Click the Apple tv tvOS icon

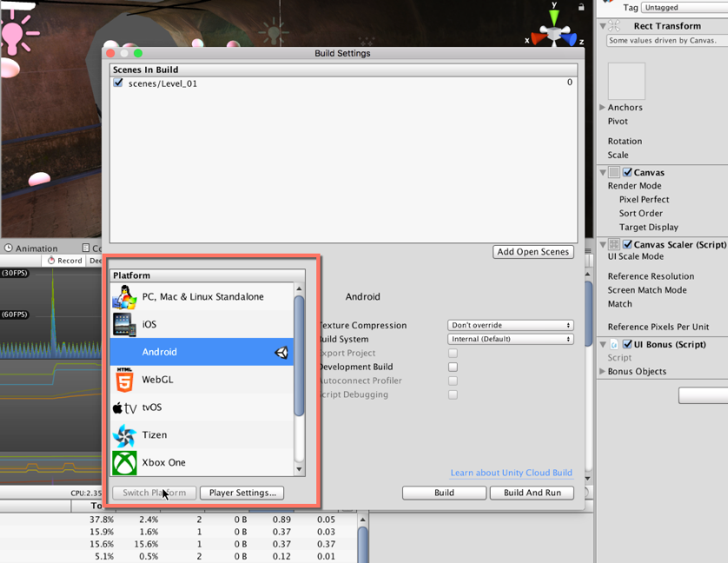[x=124, y=407]
